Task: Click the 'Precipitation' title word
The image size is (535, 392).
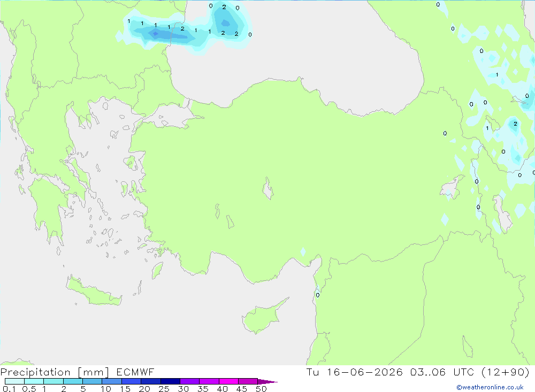Action: 35,372
